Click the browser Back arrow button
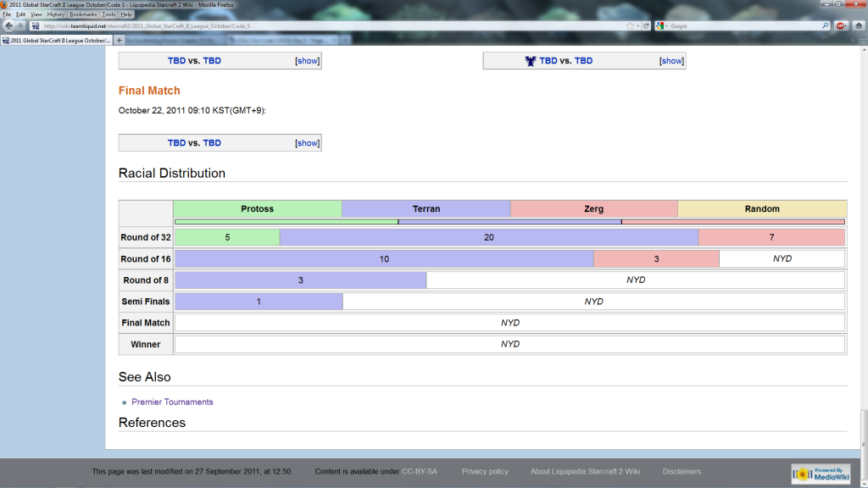The width and height of the screenshot is (868, 488). pos(9,26)
